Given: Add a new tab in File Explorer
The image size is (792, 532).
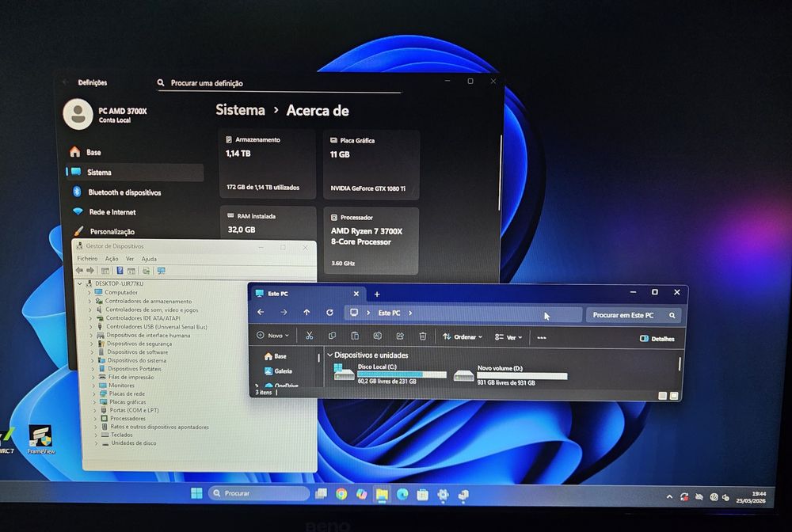Looking at the screenshot, I should coord(377,294).
